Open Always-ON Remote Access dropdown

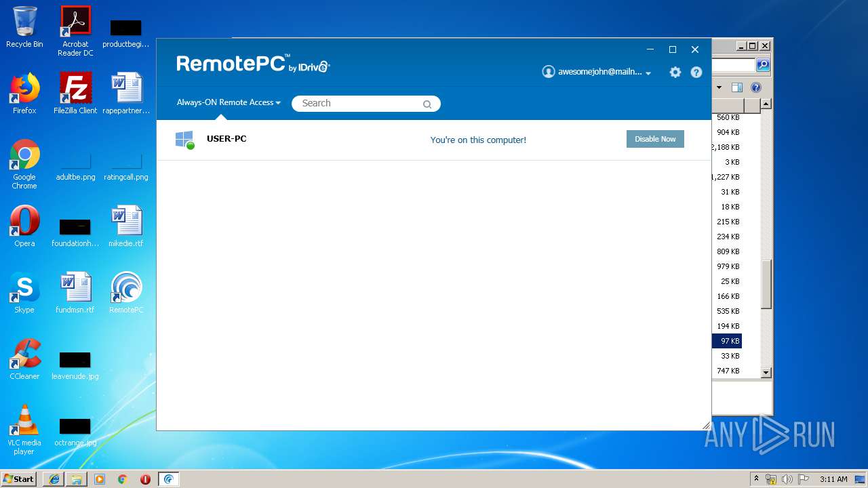tap(229, 102)
